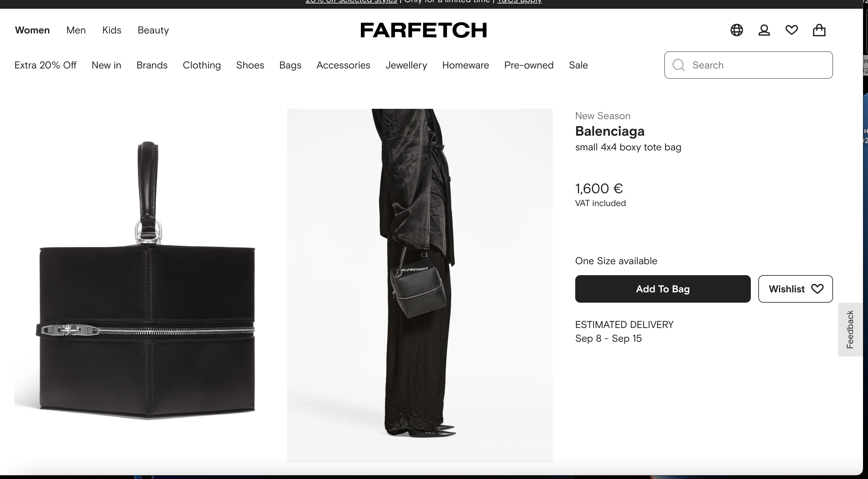Click the Balenciaga brand link
Image resolution: width=868 pixels, height=479 pixels.
click(x=610, y=131)
